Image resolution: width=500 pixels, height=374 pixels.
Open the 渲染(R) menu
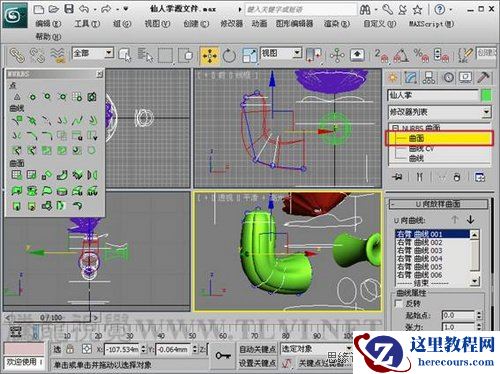pyautogui.click(x=337, y=24)
